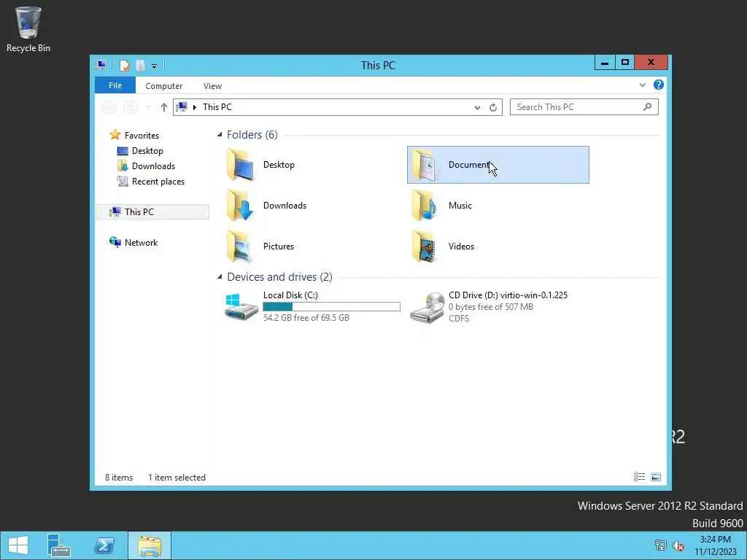This screenshot has height=560, width=747.
Task: Click the search magnifier icon
Action: point(647,106)
